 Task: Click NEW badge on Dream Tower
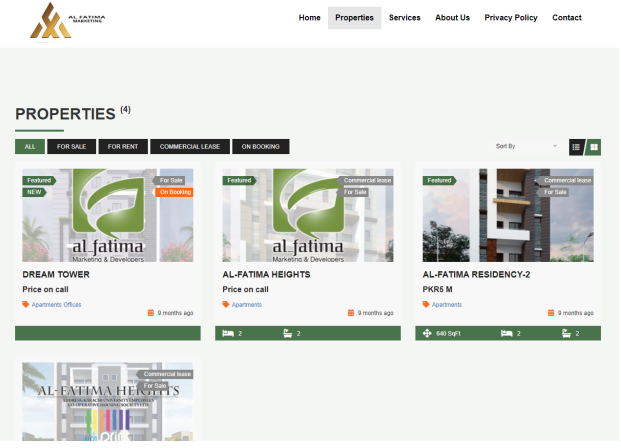34,192
